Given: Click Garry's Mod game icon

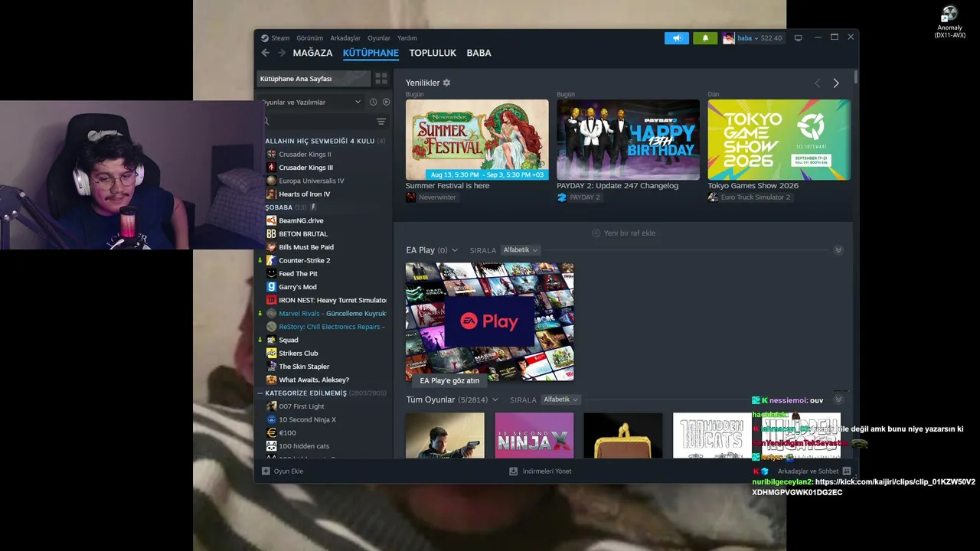Looking at the screenshot, I should pyautogui.click(x=271, y=287).
